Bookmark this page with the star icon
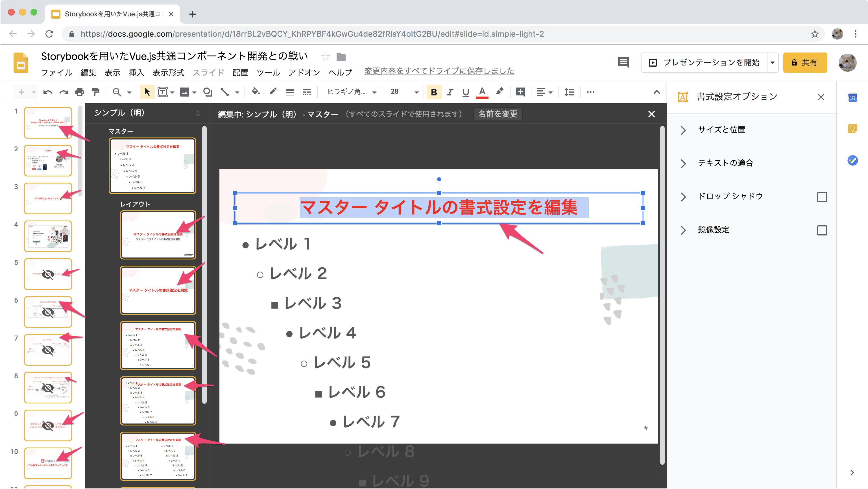 814,34
